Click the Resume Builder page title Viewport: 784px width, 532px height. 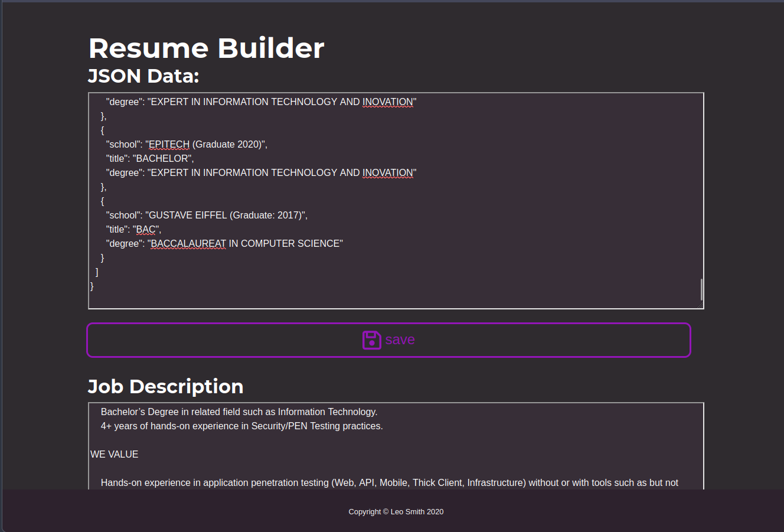point(206,48)
